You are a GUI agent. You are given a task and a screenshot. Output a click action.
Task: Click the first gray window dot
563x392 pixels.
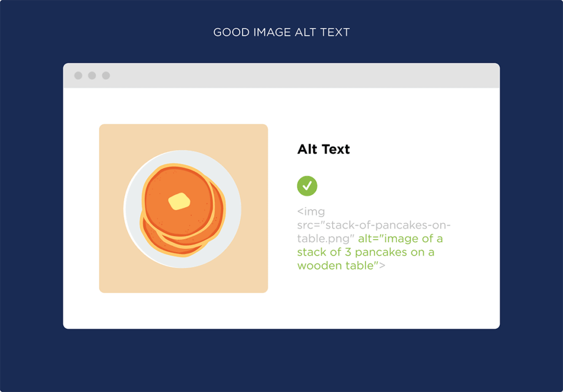tap(78, 75)
